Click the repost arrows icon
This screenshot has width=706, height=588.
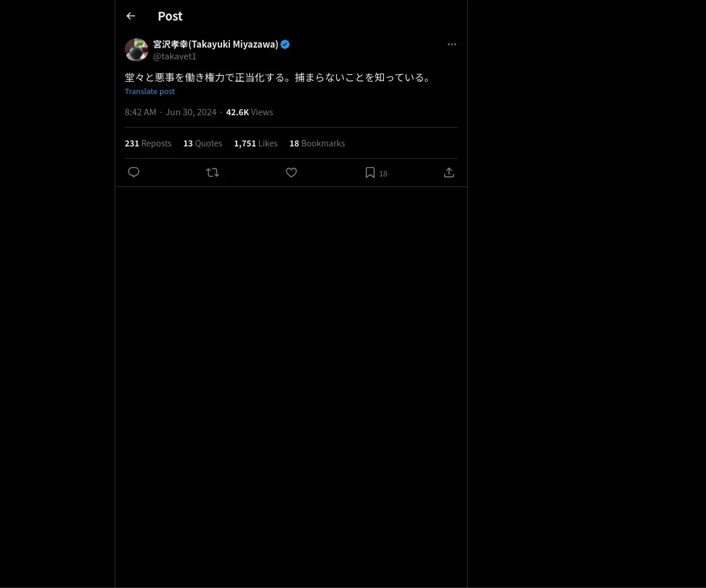212,172
